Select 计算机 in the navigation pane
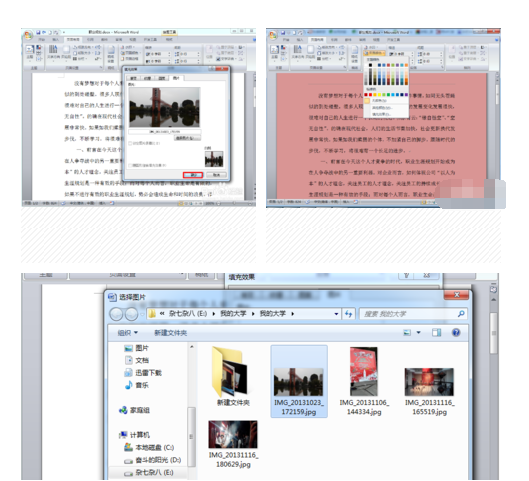Screen dimensions: 529x481 coord(134,435)
